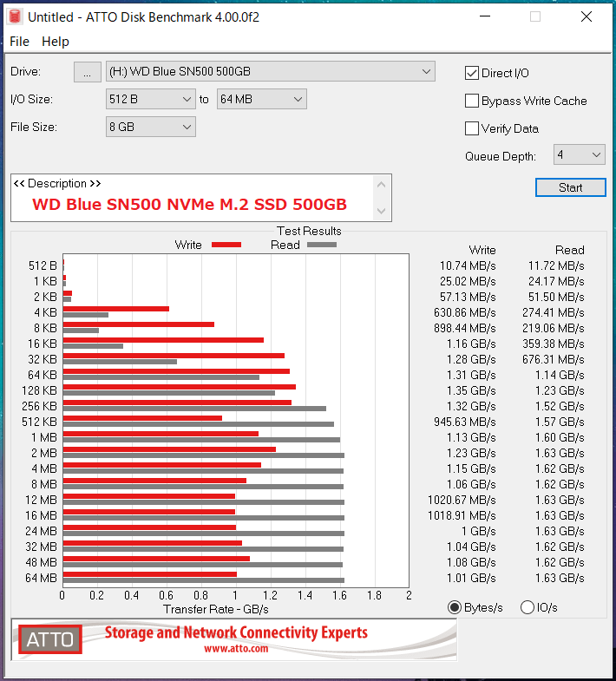Click the www.atto.com link in banner
The width and height of the screenshot is (616, 681).
coord(236,648)
